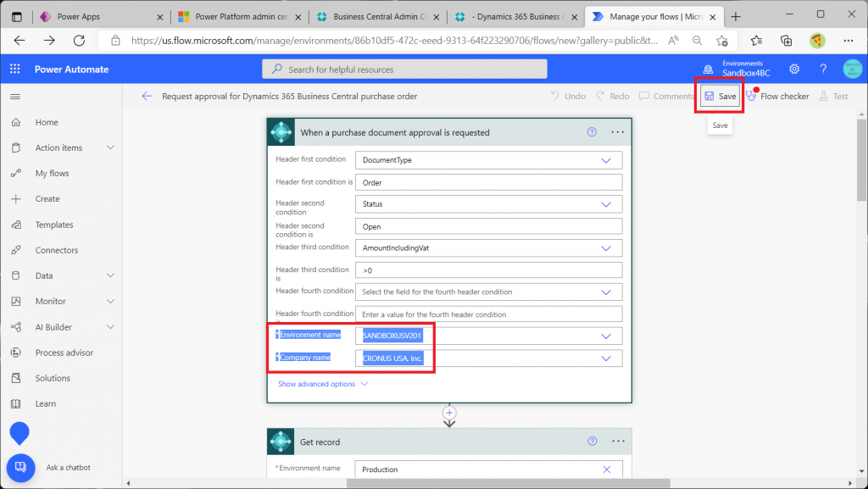Open the Environment name dropdown
This screenshot has height=489, width=868.
[x=606, y=336]
